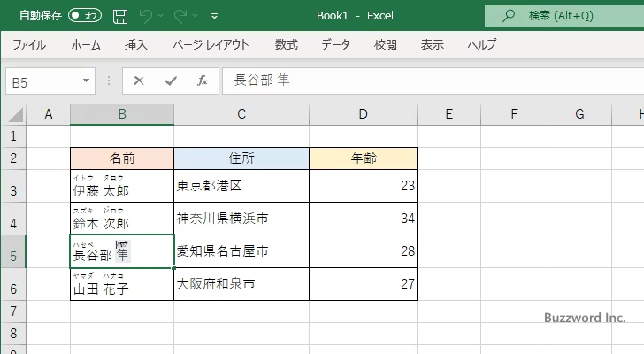
Task: Select the age cell 28
Action: [363, 251]
